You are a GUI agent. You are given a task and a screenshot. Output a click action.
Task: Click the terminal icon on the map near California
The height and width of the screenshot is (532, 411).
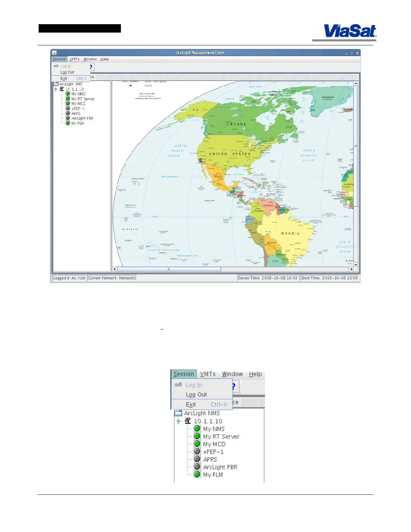tap(200, 160)
